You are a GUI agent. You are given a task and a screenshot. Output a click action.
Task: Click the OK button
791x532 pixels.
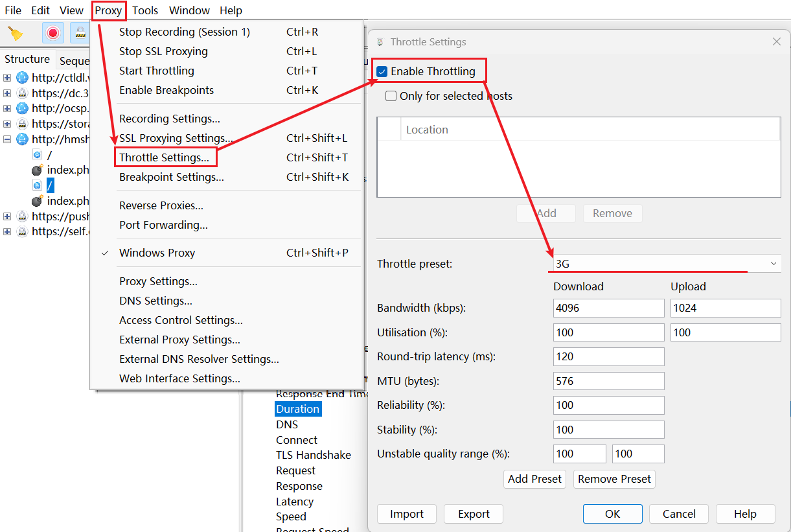click(613, 514)
